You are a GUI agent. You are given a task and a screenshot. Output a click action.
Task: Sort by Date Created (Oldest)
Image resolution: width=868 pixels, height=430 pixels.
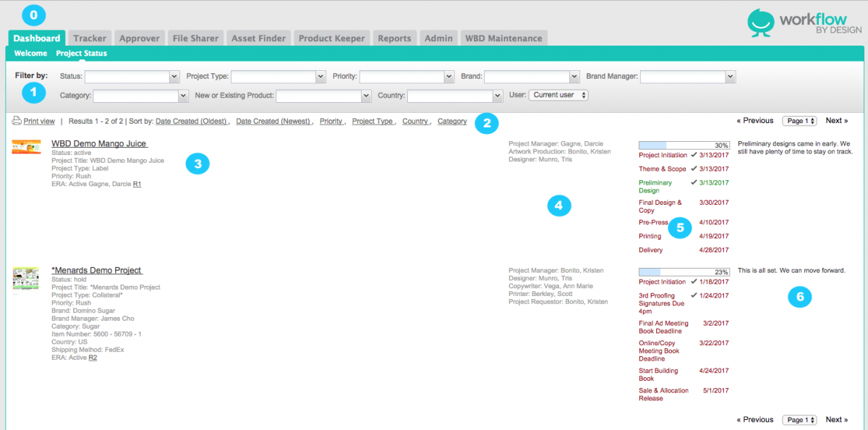192,122
